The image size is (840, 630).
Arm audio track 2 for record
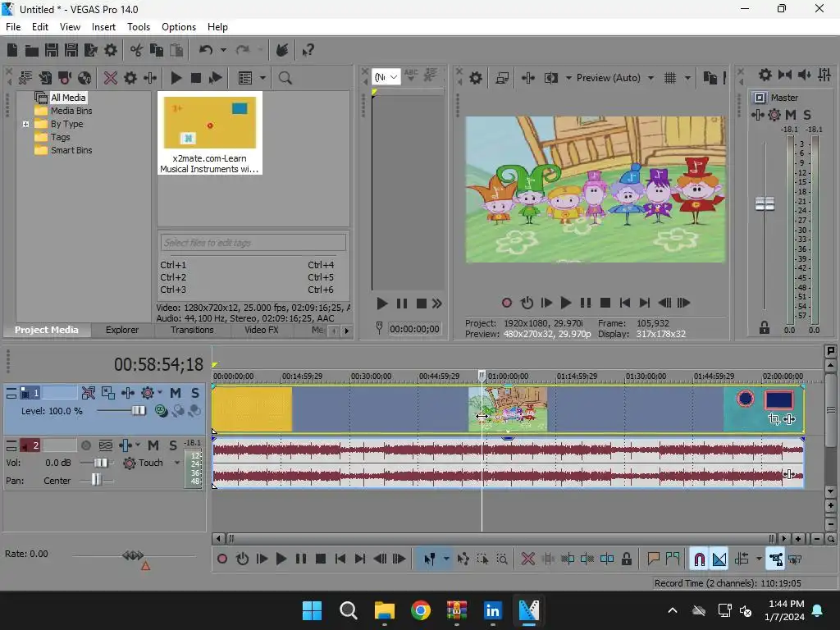tap(85, 445)
